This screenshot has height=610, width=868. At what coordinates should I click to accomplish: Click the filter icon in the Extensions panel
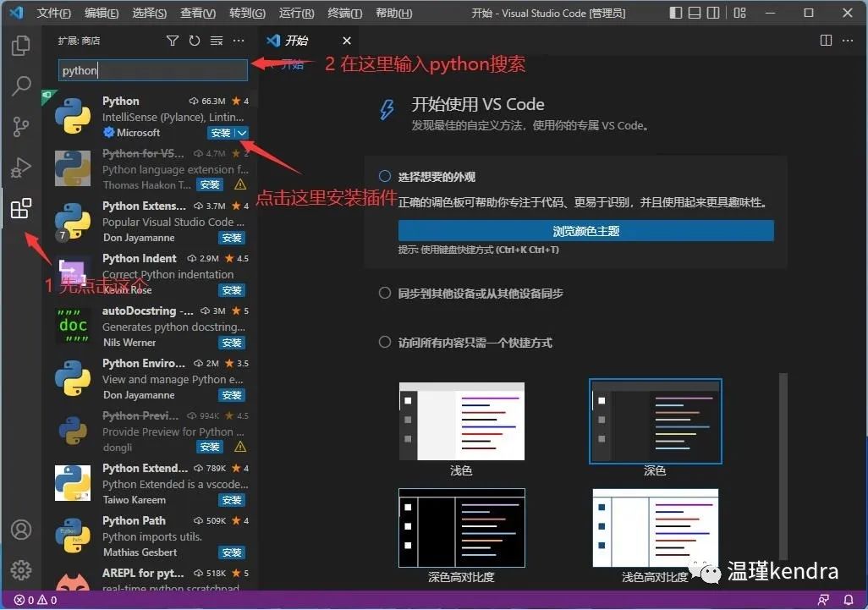(173, 41)
